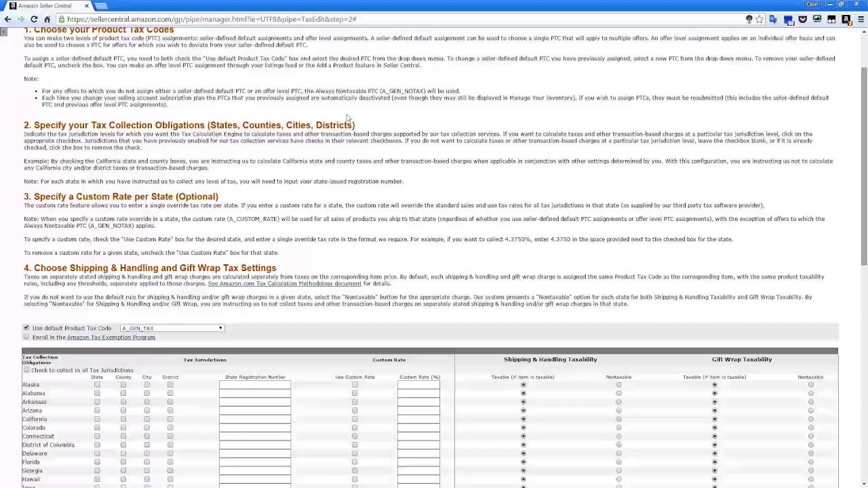
Task: Switch to the Amazon Seller Central tab
Action: [47, 5]
